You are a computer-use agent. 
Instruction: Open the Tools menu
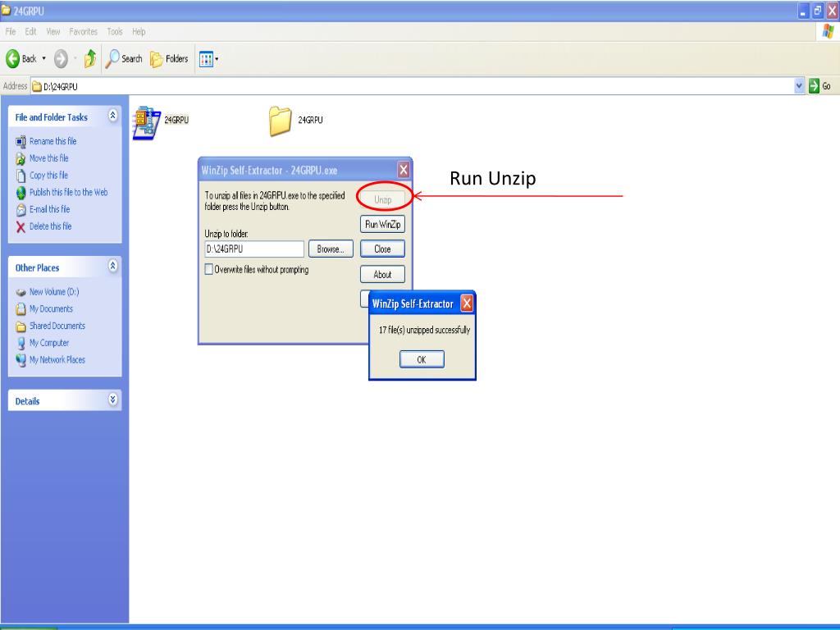click(x=115, y=32)
